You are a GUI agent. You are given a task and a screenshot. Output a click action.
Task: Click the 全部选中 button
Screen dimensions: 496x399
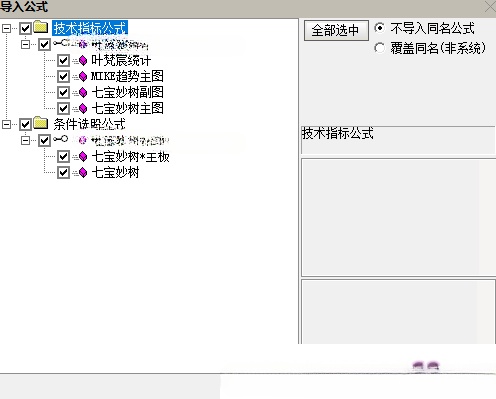click(336, 31)
